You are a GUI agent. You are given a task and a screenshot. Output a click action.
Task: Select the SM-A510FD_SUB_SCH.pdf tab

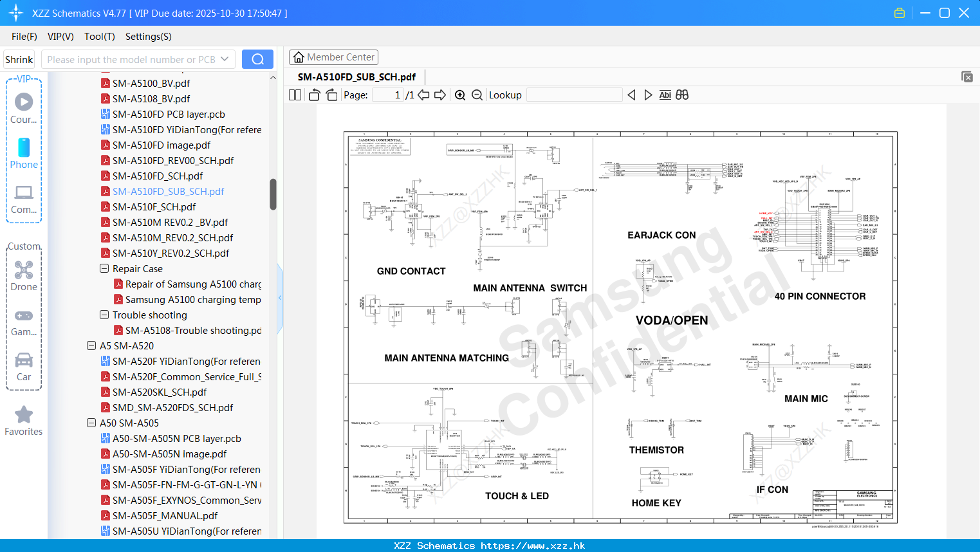coord(356,77)
